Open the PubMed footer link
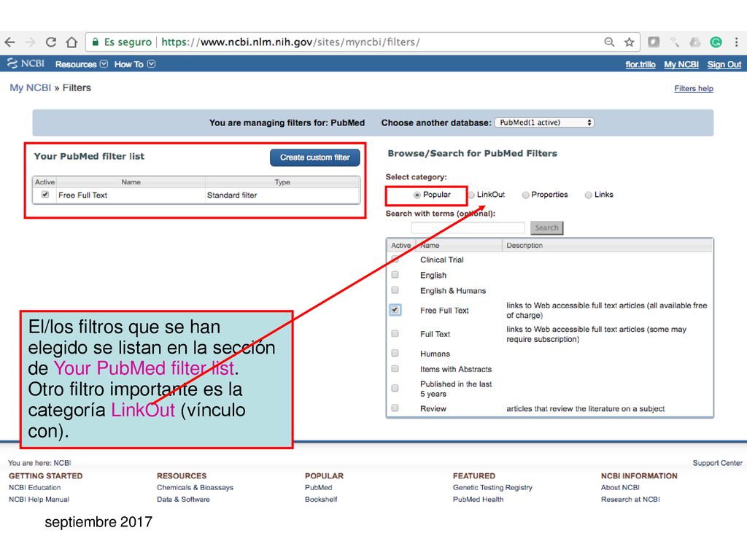 319,487
